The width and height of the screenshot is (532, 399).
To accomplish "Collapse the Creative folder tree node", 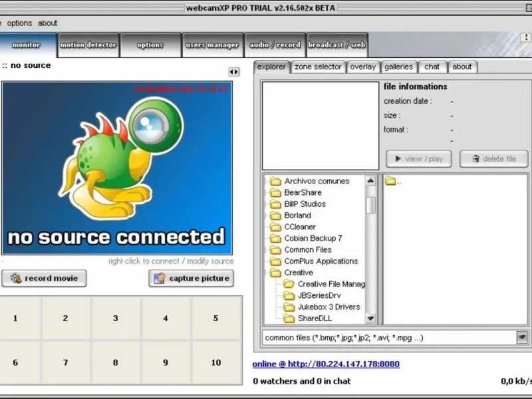I will 265,273.
